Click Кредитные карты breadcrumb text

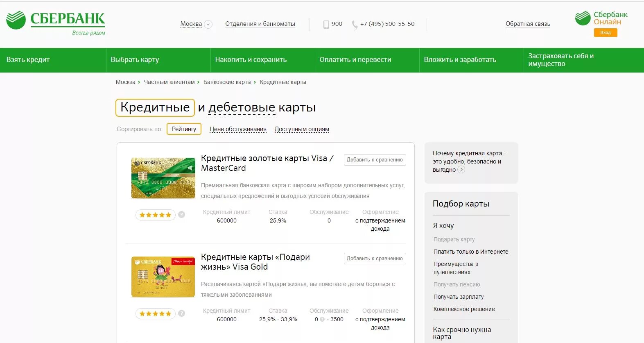point(283,82)
